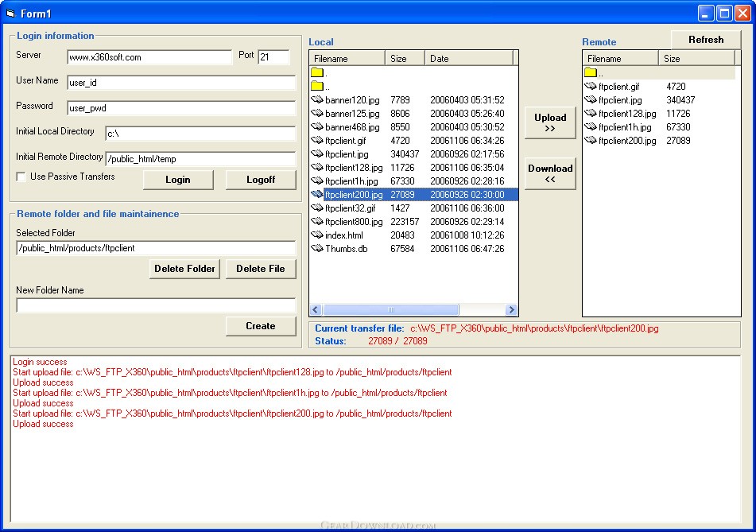
Task: Click the Local list horizontal scrollbar thumb
Action: (x=390, y=309)
